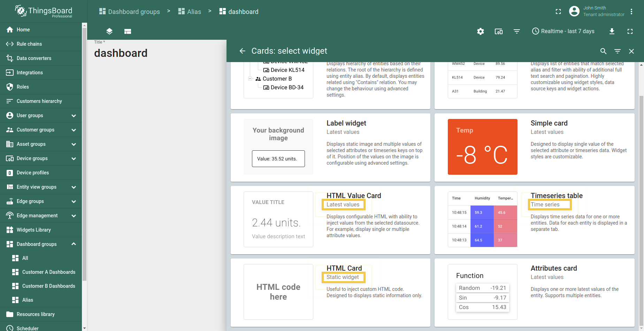The height and width of the screenshot is (331, 644).
Task: Open Customer A Dashboards group
Action: click(x=41, y=272)
